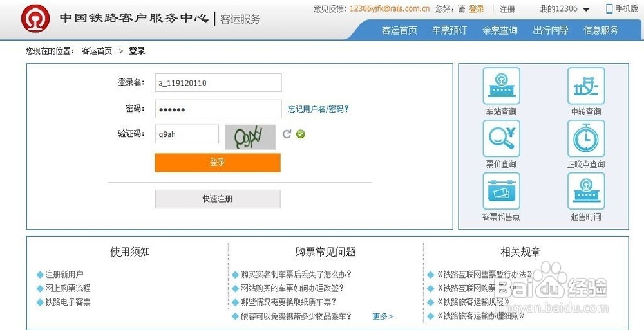Click the captcha image
Image resolution: width=644 pixels, height=330 pixels.
click(x=250, y=137)
